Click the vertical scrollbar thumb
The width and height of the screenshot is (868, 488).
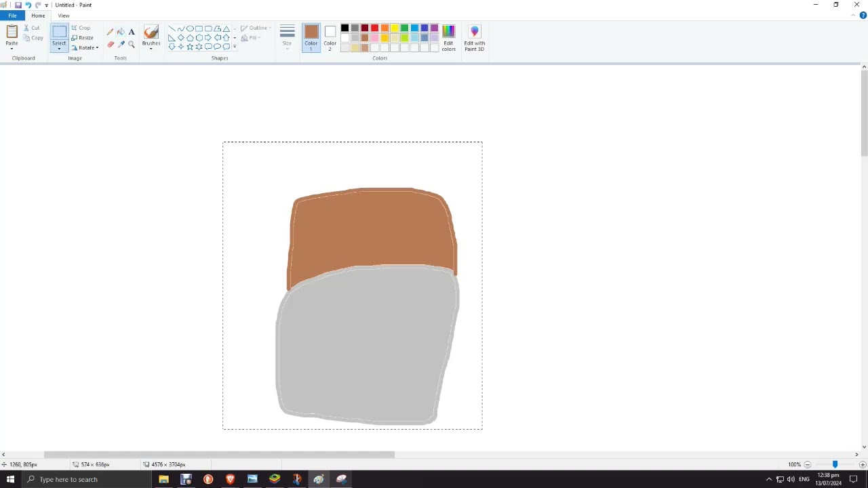tap(864, 115)
